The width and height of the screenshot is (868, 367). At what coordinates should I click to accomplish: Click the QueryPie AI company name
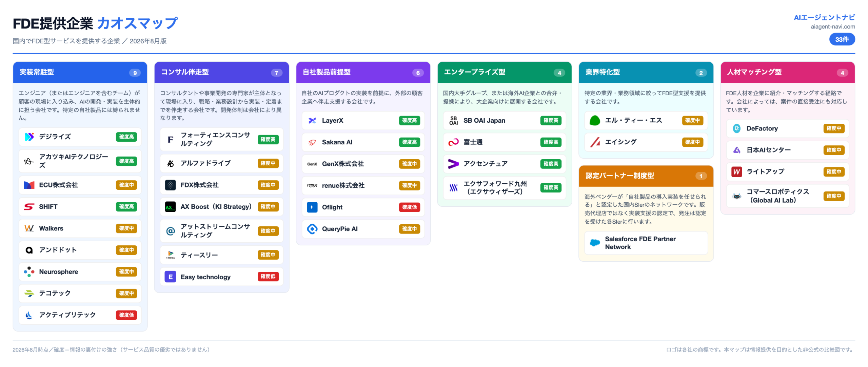click(x=340, y=229)
